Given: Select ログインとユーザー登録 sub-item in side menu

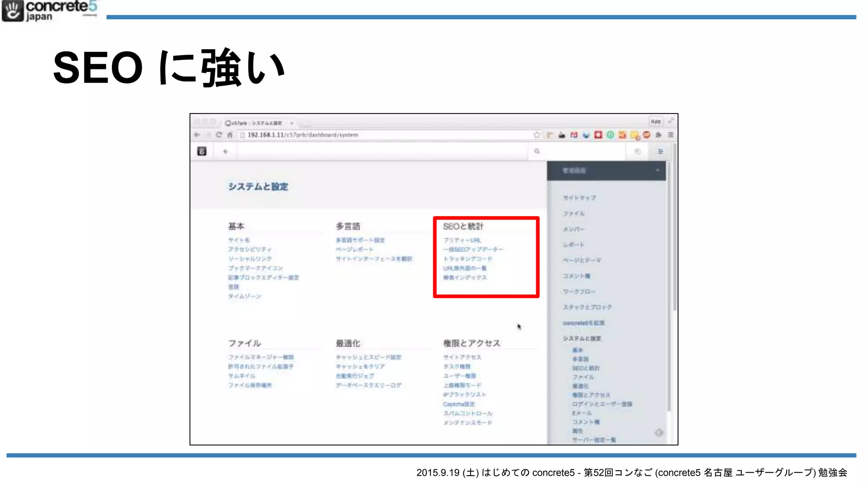Looking at the screenshot, I should click(x=602, y=404).
